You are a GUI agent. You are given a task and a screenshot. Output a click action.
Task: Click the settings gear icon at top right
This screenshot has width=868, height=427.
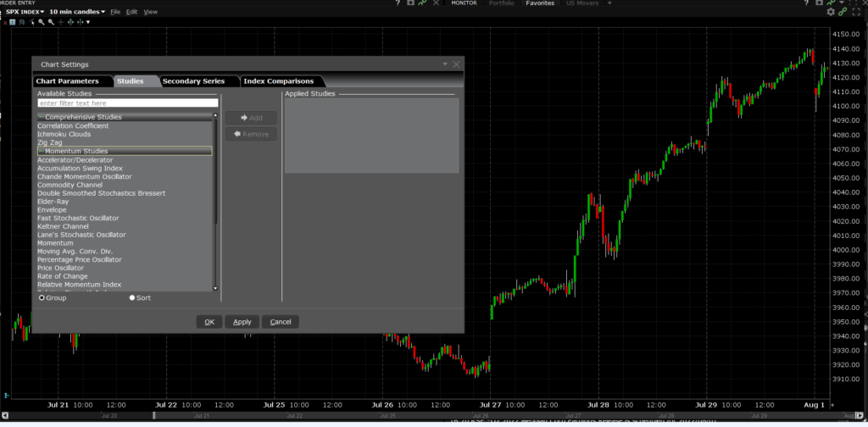[831, 12]
